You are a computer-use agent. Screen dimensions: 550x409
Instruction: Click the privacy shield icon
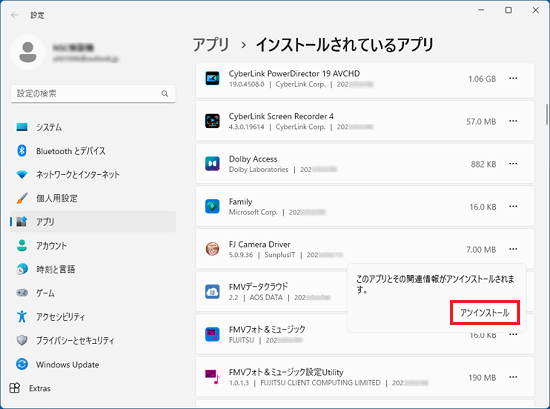[22, 340]
